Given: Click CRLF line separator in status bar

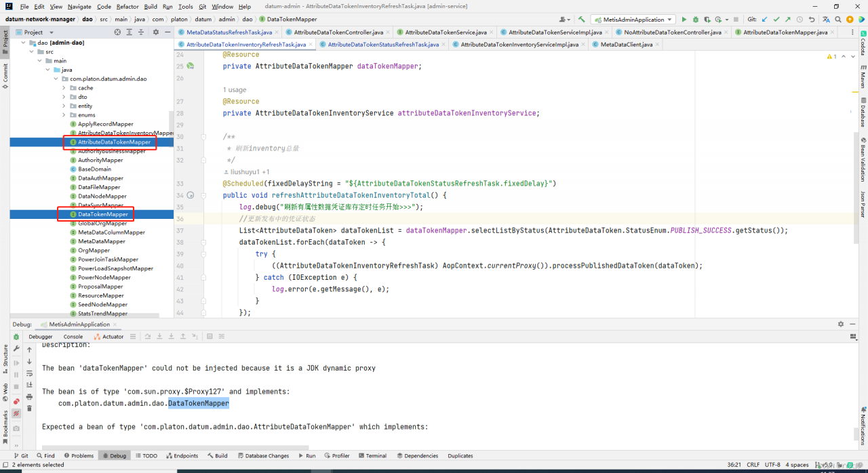Looking at the screenshot, I should (753, 465).
